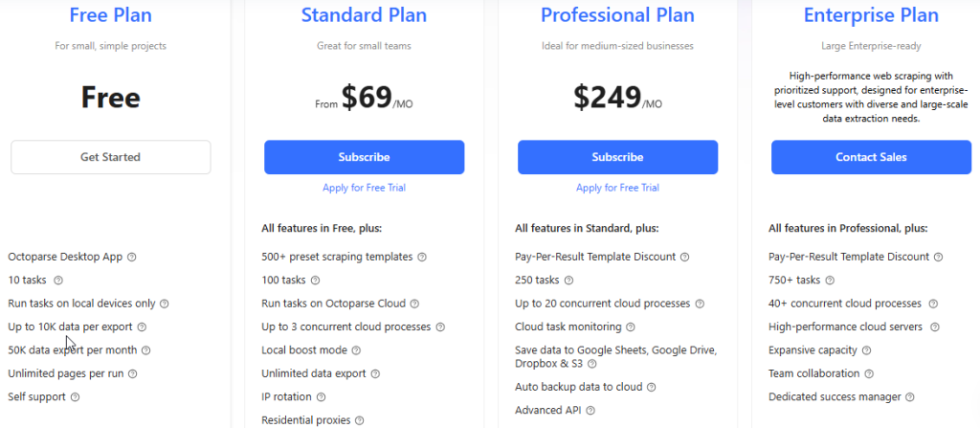Click help icon next to Expansive capacity

tap(866, 350)
